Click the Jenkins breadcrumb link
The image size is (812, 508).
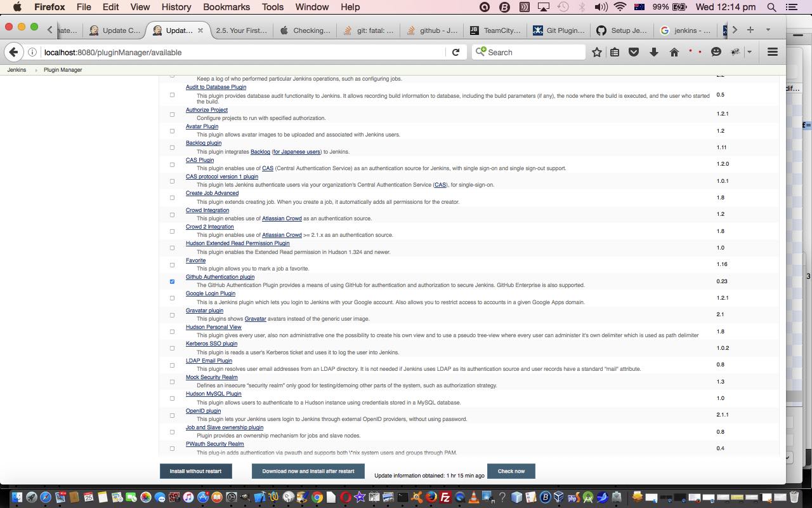pos(16,70)
